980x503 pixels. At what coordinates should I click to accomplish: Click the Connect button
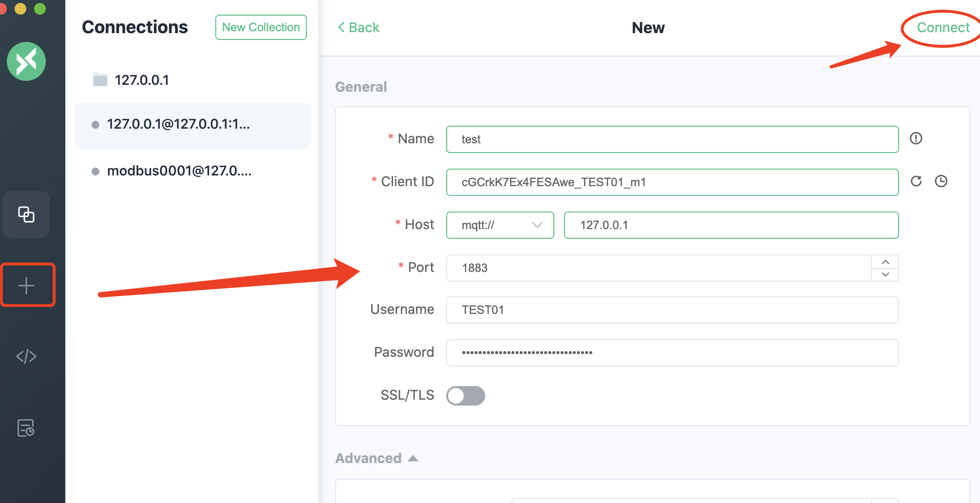(943, 27)
